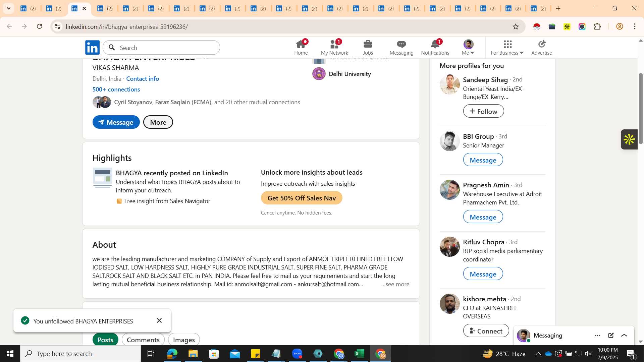
Task: Click Get 50% Off Sales Nav
Action: click(x=302, y=198)
